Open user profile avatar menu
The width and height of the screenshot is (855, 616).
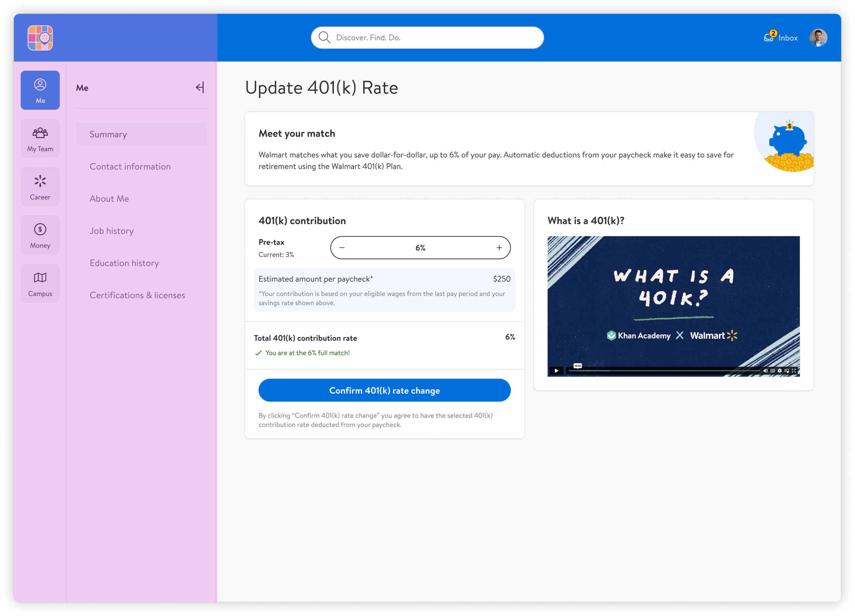(x=818, y=38)
